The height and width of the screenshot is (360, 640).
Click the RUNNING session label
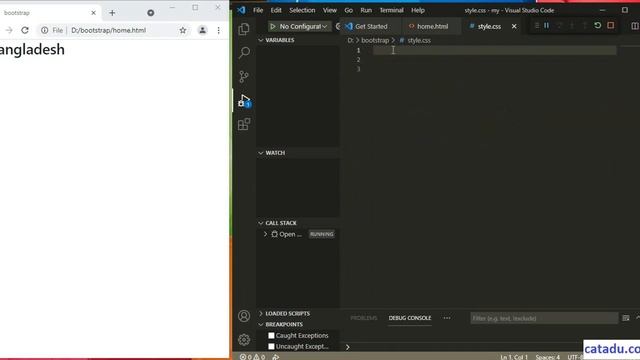click(x=322, y=234)
